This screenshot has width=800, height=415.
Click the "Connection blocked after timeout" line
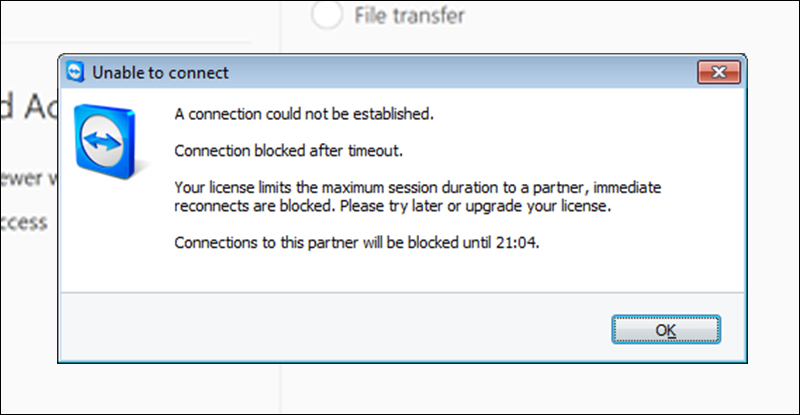[x=289, y=151]
